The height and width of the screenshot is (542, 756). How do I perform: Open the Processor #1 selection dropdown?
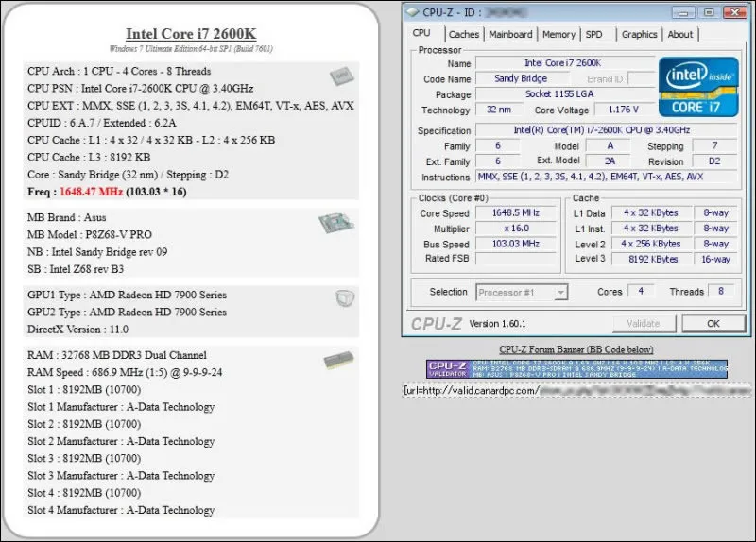tap(522, 293)
